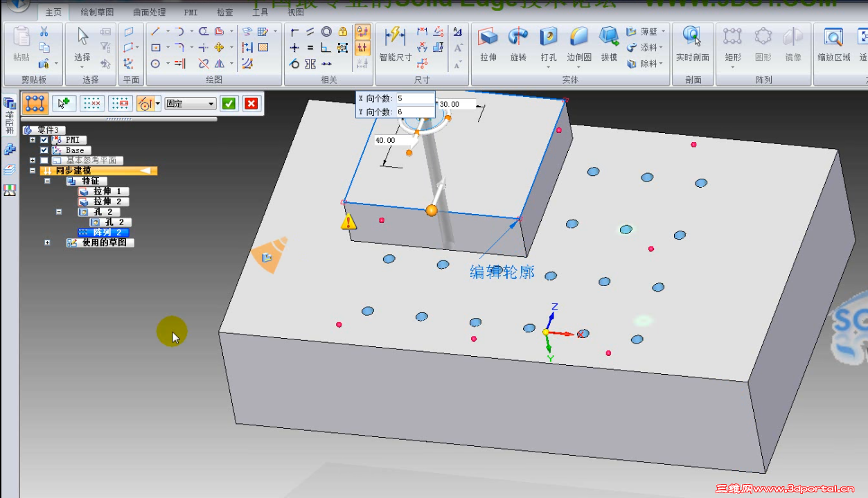Click the 智能尺寸 smart dimension tool
The image size is (868, 498).
click(396, 44)
